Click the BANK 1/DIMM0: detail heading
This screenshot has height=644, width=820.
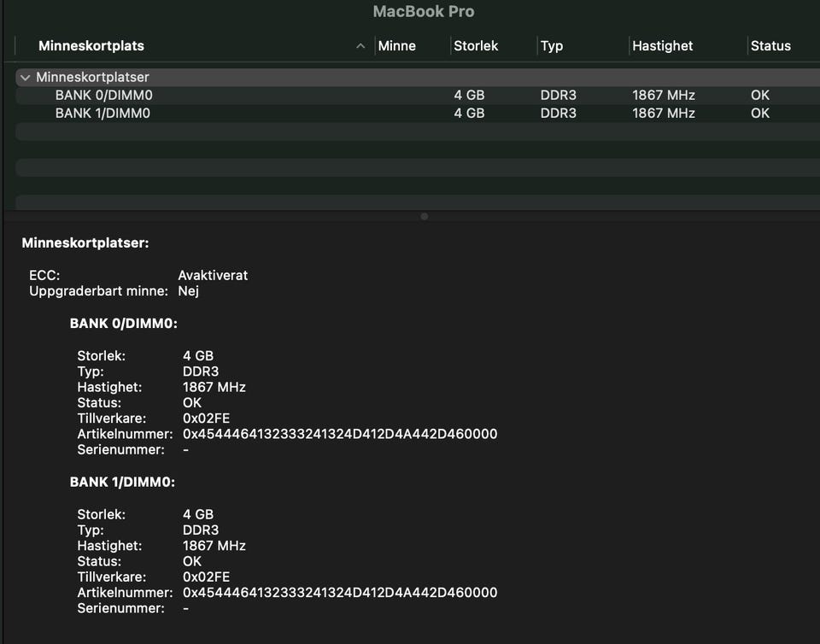click(x=122, y=482)
